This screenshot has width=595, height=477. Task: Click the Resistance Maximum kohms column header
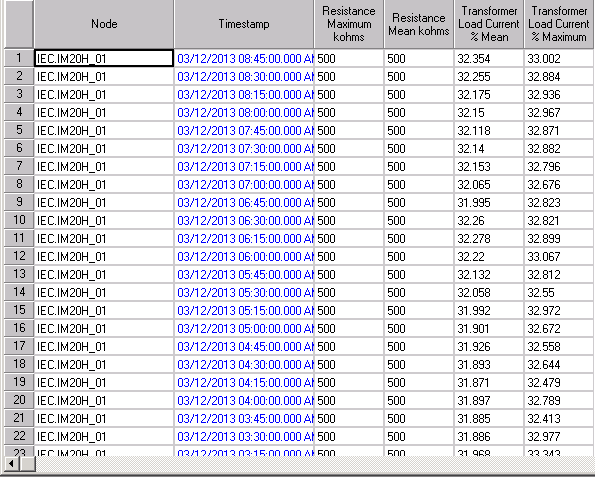pyautogui.click(x=349, y=24)
